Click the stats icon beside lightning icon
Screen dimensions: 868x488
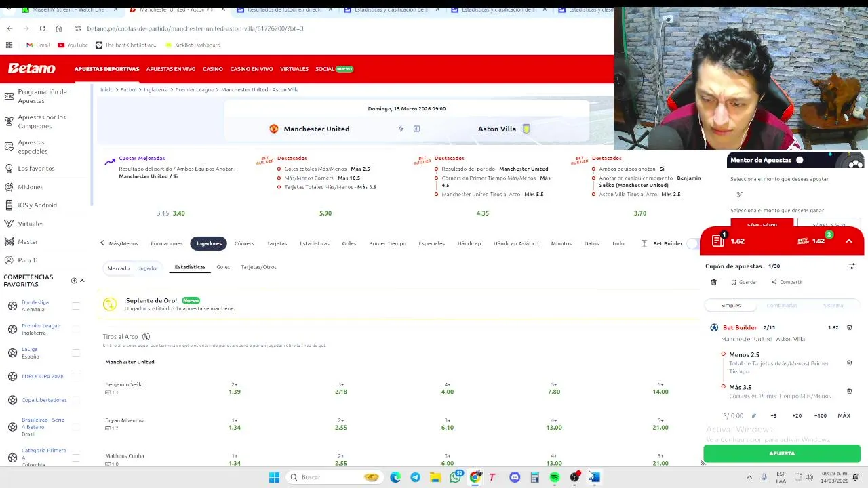point(416,129)
